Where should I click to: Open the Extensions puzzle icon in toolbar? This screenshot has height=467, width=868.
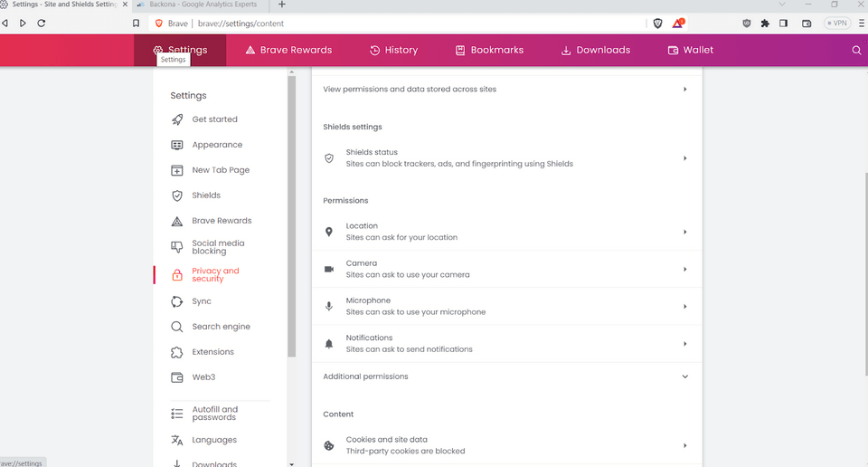[765, 24]
